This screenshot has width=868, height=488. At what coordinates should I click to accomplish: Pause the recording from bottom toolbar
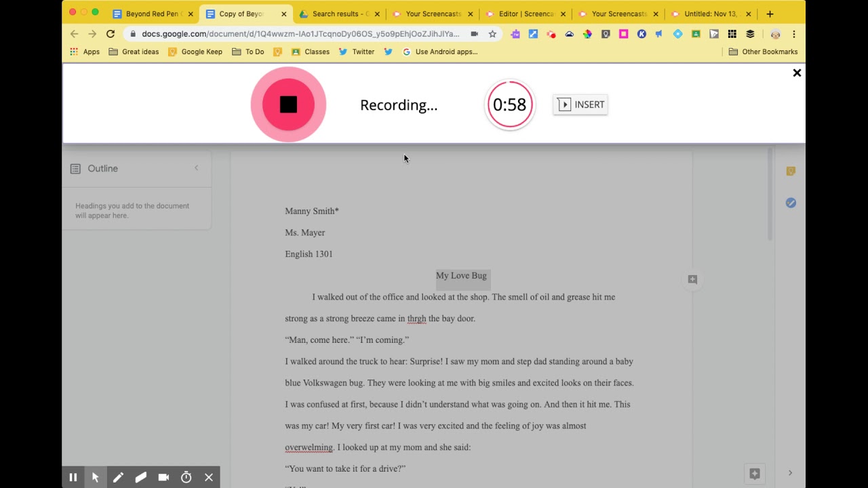(73, 477)
